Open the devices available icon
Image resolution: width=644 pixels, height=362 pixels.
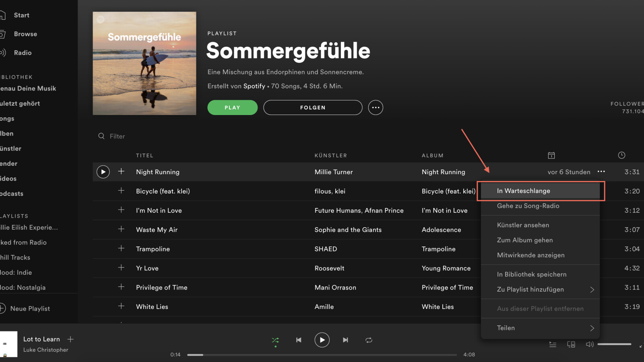pyautogui.click(x=571, y=344)
